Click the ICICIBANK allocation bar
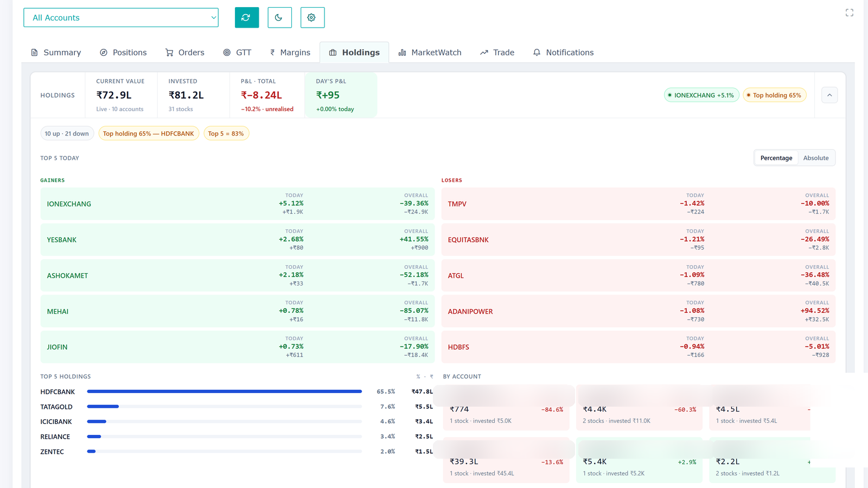This screenshot has height=488, width=868. tap(224, 421)
